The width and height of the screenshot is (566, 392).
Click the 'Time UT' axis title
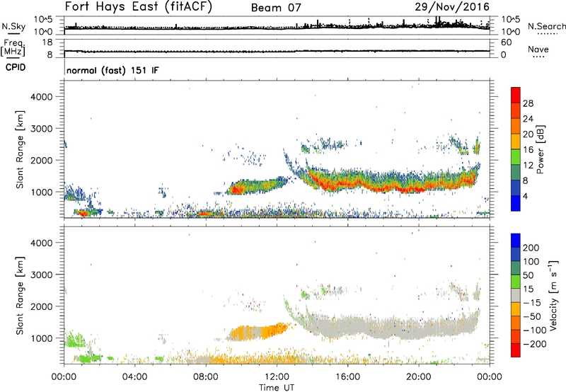click(277, 387)
